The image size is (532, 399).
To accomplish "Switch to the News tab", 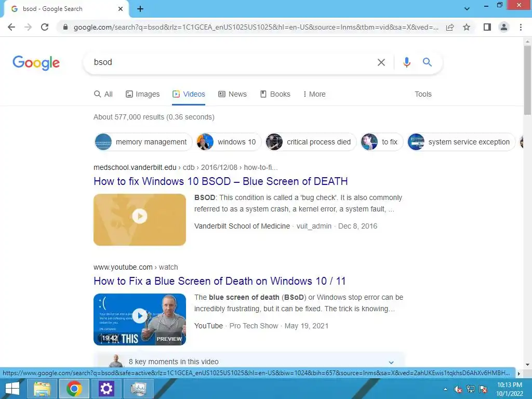I will click(x=232, y=94).
